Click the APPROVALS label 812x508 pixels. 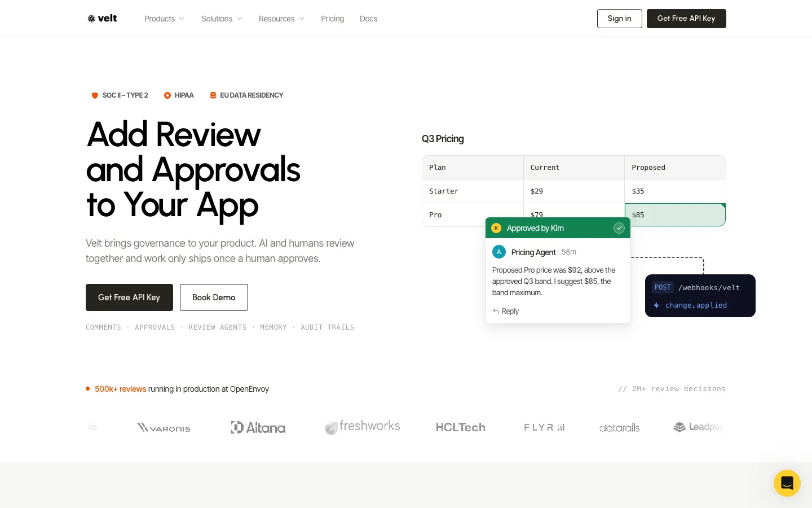coord(155,327)
